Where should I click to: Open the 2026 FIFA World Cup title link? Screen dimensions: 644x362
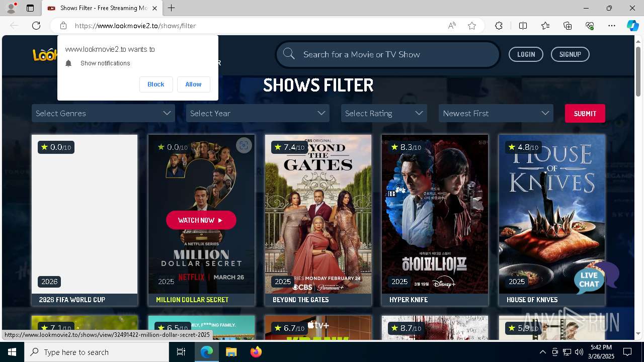pos(72,300)
